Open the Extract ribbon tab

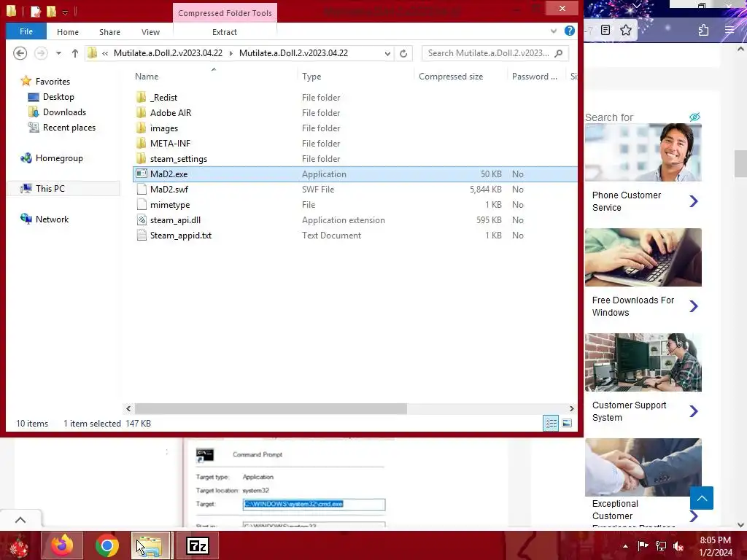tap(225, 32)
